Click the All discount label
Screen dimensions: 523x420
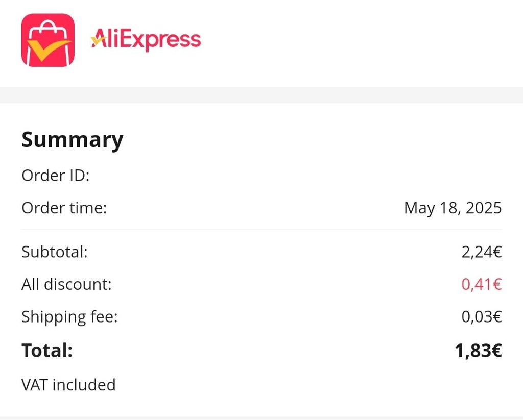66,284
